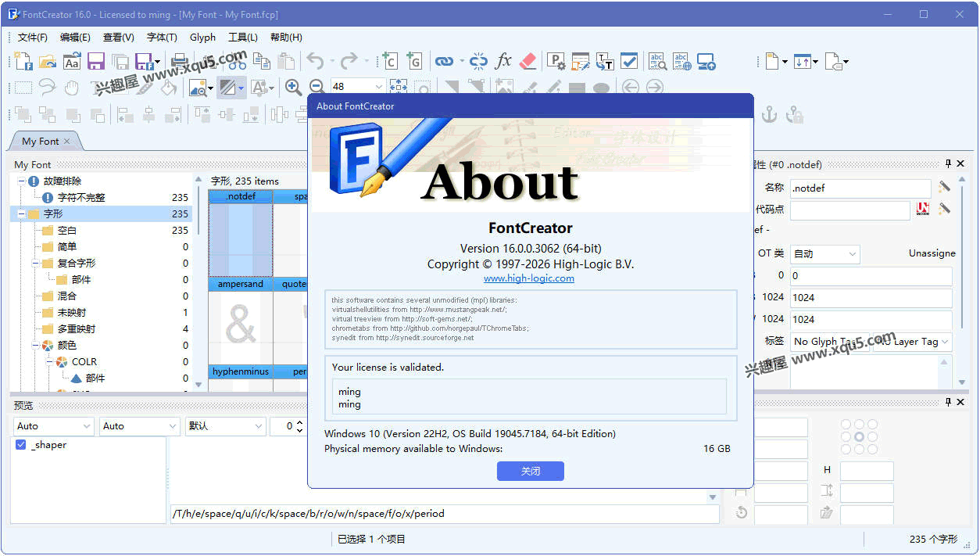Click the fx glyph transformer icon

[503, 61]
